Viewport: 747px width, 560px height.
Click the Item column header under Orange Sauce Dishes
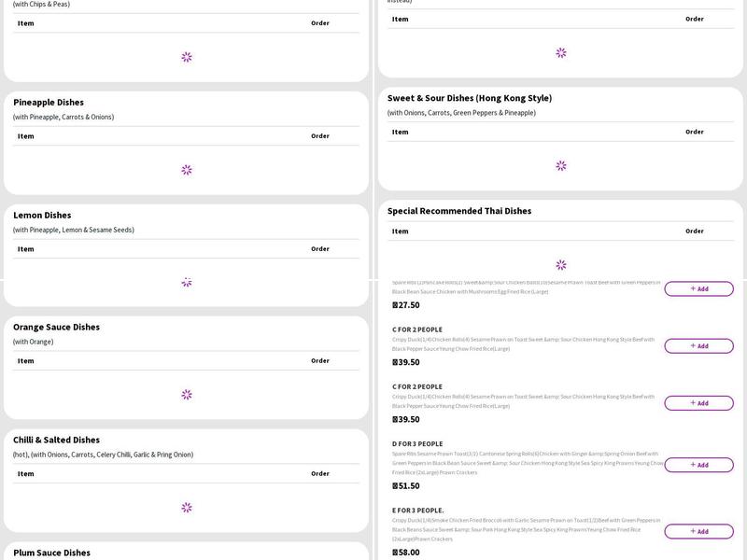click(26, 361)
